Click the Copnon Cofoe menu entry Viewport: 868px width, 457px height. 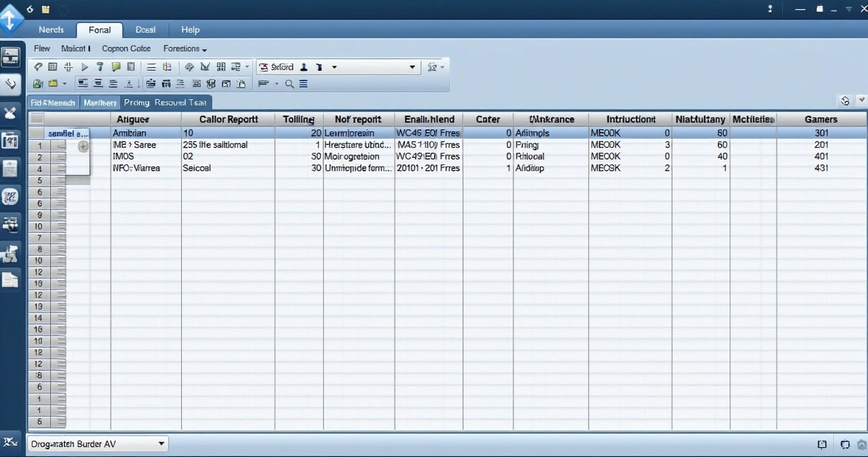126,49
